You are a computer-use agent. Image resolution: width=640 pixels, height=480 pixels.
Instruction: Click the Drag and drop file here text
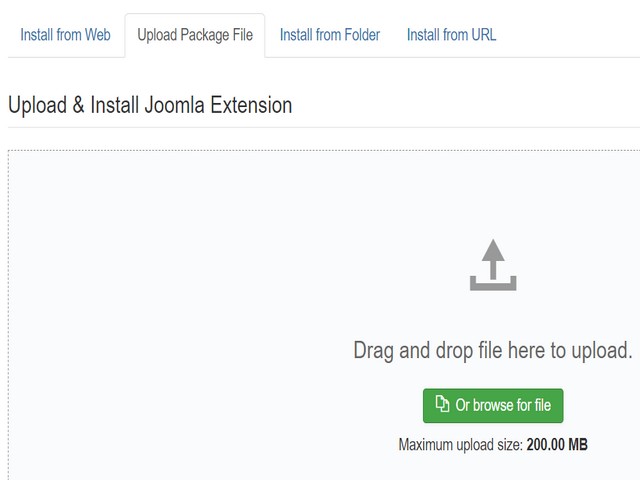493,350
